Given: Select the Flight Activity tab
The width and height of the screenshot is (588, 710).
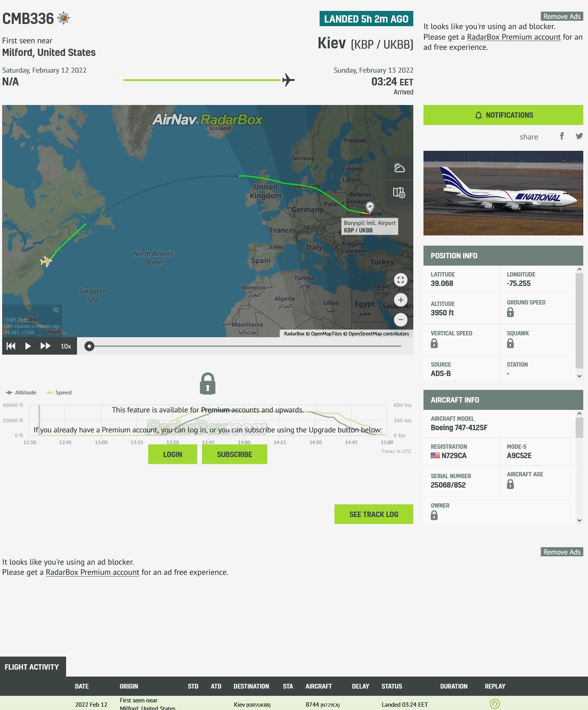Looking at the screenshot, I should [x=32, y=667].
